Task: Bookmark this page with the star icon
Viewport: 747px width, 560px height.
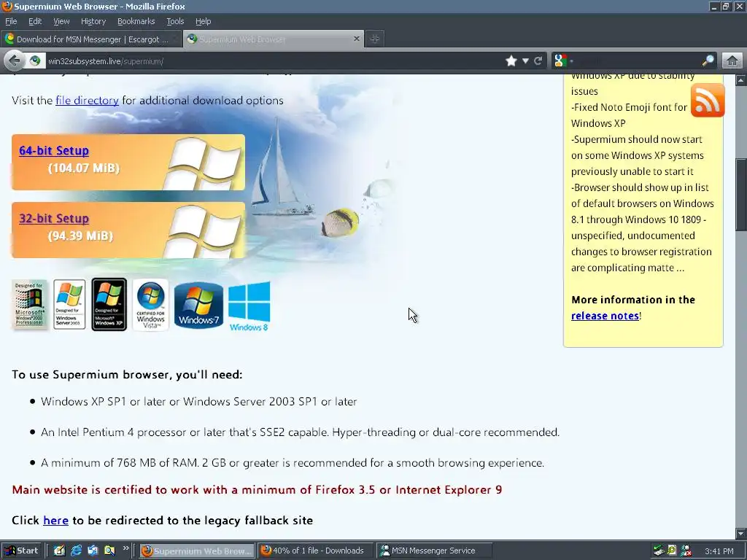Action: (x=511, y=61)
